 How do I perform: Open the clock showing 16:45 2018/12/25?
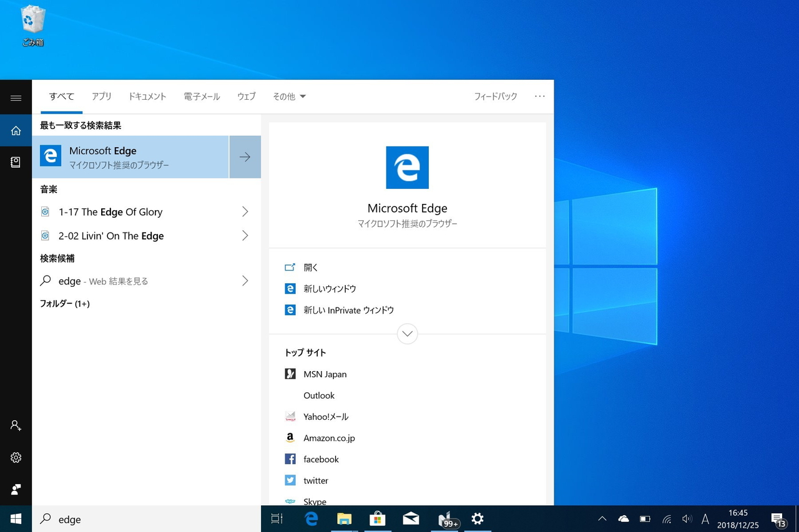click(x=738, y=519)
